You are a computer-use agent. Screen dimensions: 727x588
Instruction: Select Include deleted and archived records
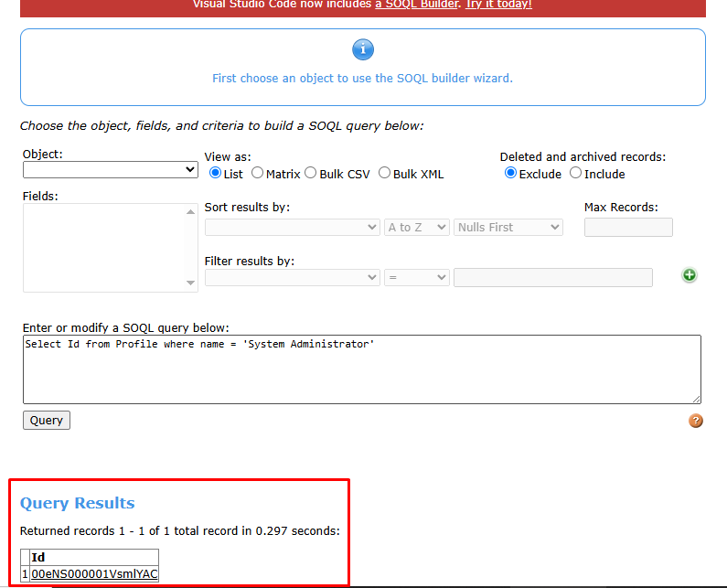(x=575, y=174)
